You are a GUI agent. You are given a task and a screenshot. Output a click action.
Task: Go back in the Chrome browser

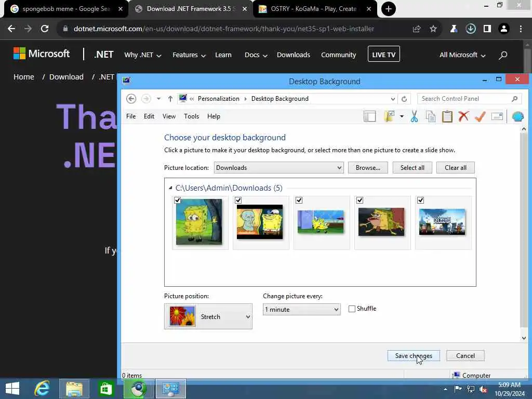(11, 29)
